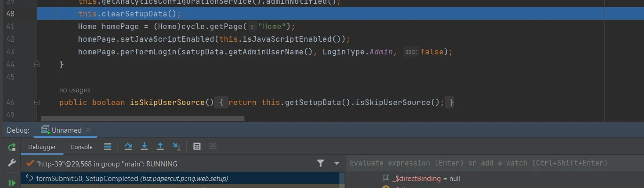Click the Evaluate expression input field
This screenshot has width=644, height=188.
point(494,163)
